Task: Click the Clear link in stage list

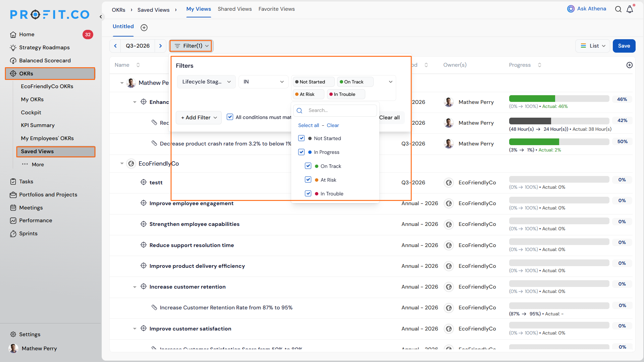Action: [333, 125]
